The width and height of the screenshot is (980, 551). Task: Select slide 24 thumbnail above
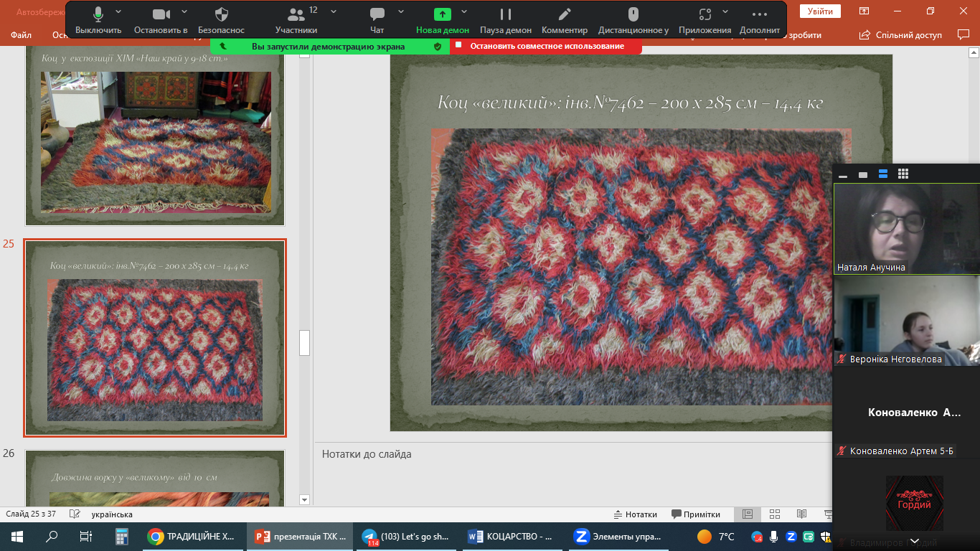(155, 136)
